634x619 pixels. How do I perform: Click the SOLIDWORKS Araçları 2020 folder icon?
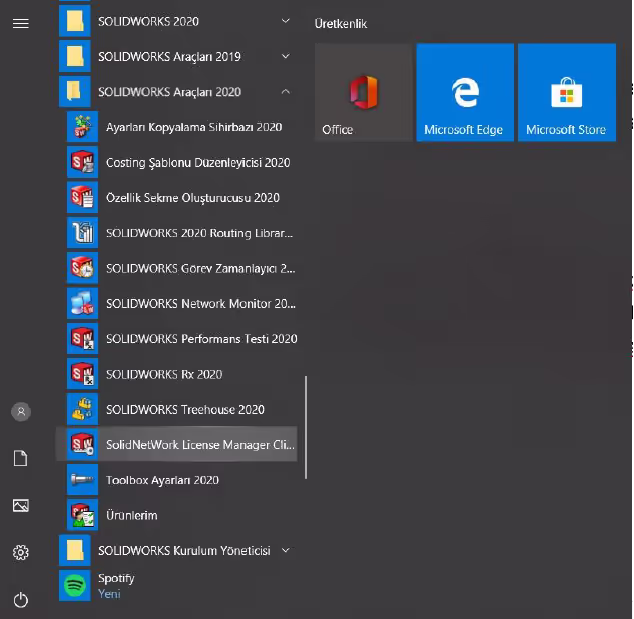pyautogui.click(x=75, y=91)
